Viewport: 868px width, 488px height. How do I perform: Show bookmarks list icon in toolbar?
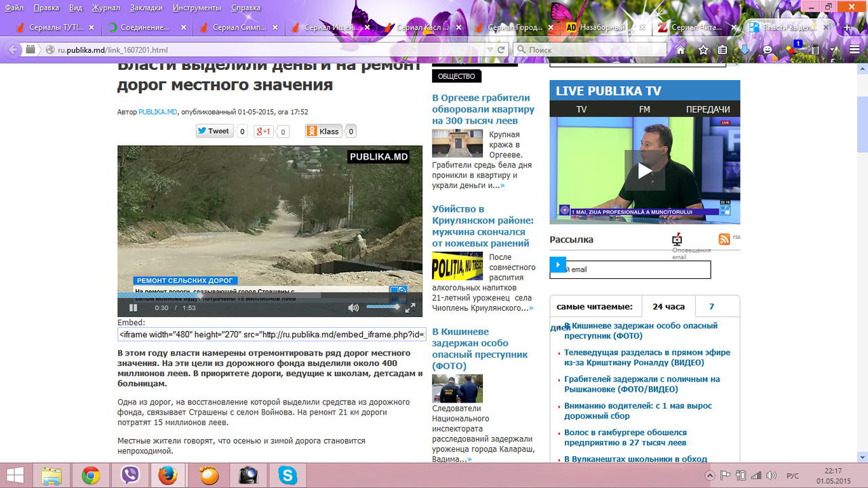[x=723, y=50]
